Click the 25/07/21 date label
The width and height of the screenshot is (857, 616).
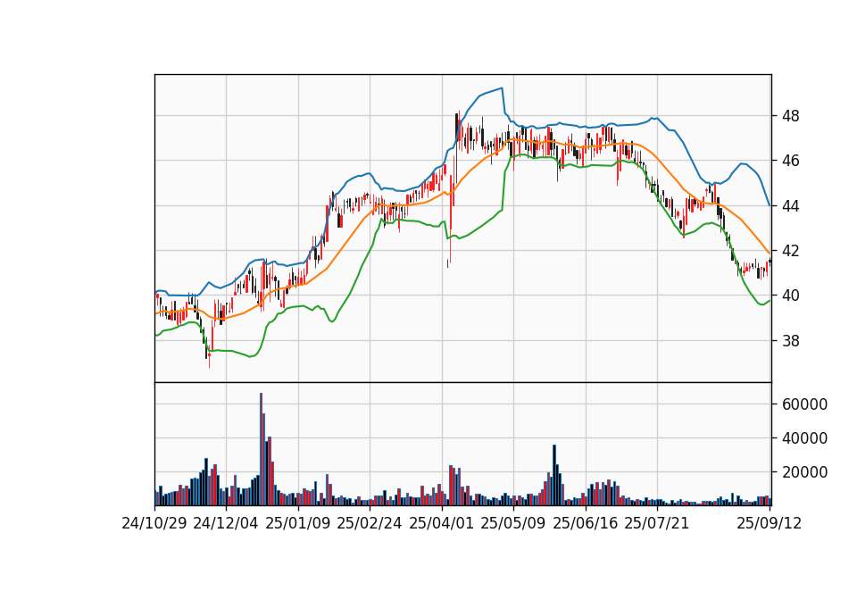657,523
